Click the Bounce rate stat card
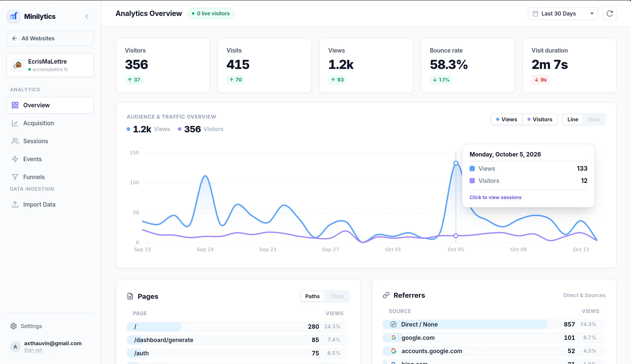This screenshot has width=631, height=364. 468,65
